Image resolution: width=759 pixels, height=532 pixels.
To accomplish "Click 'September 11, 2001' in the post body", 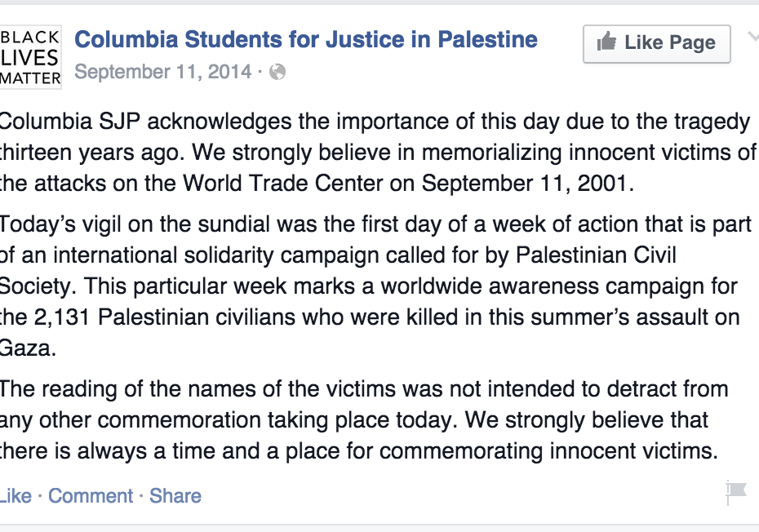I will coord(525,184).
